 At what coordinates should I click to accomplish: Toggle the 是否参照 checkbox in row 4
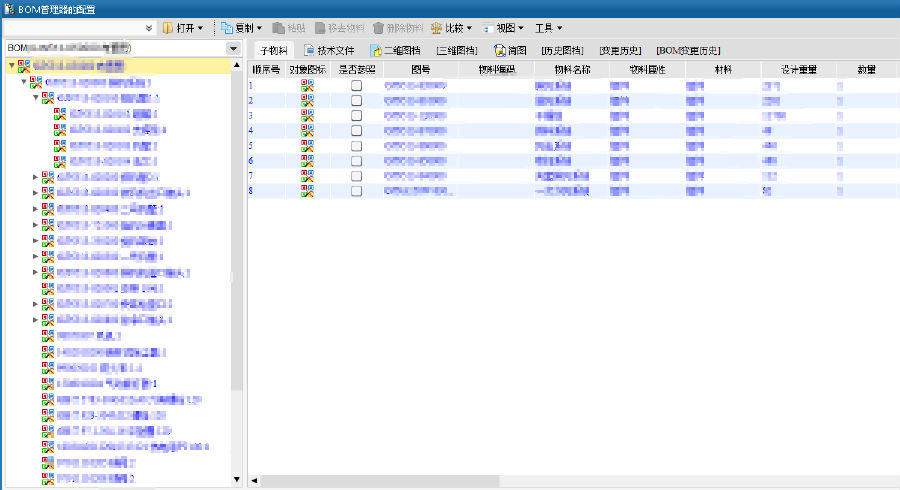(356, 131)
